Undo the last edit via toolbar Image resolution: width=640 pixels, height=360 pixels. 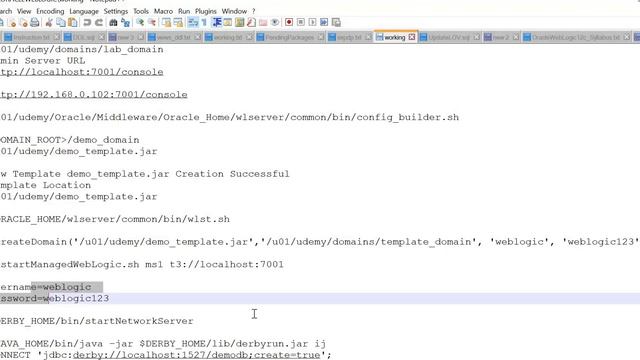[x=87, y=22]
